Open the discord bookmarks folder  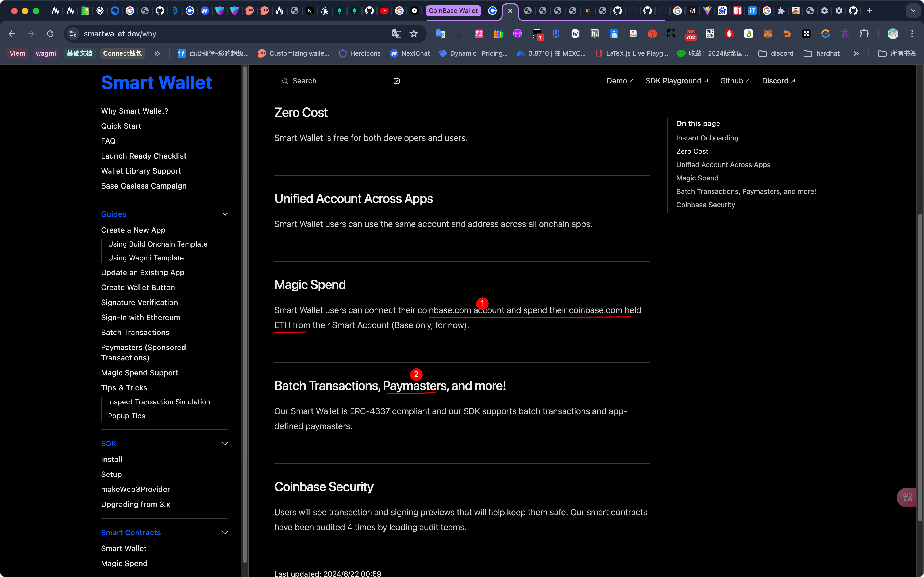(x=776, y=53)
